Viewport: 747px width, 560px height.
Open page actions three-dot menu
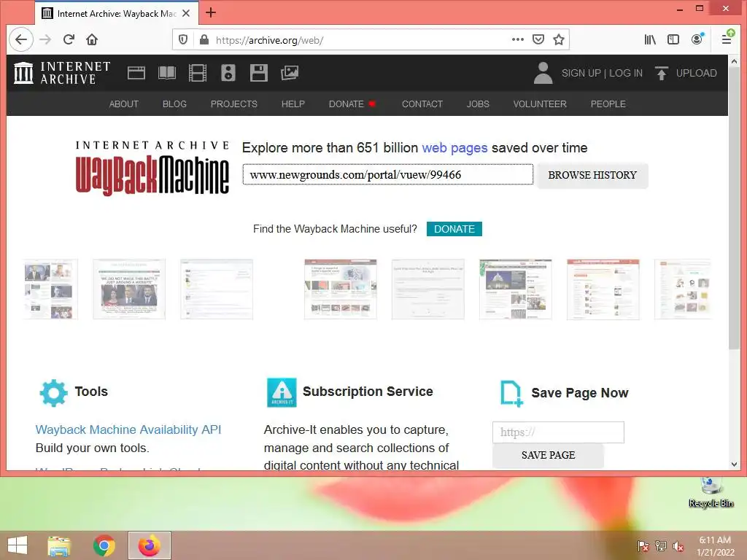pos(518,39)
